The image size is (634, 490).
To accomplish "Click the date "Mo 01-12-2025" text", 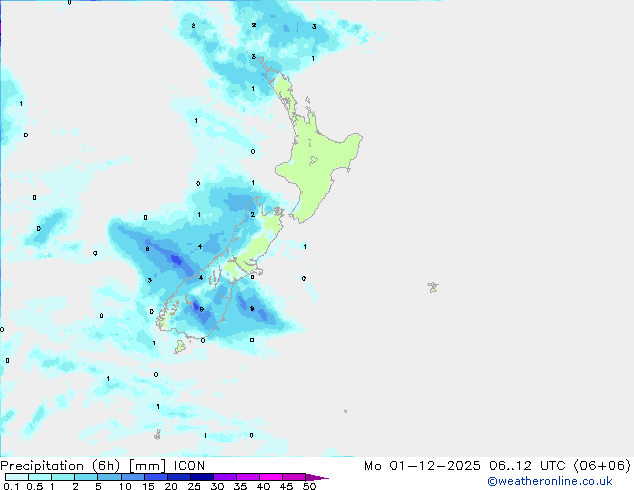I will coord(422,466).
